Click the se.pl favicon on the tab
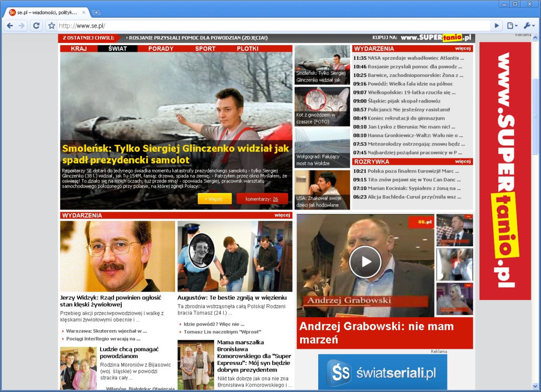Viewport: 541px width, 392px height. pos(12,13)
